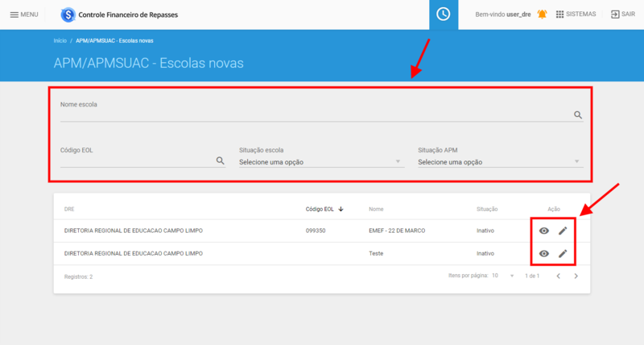The image size is (644, 345).
Task: Click the Controle Financeiro de Repasses logo
Action: click(119, 15)
